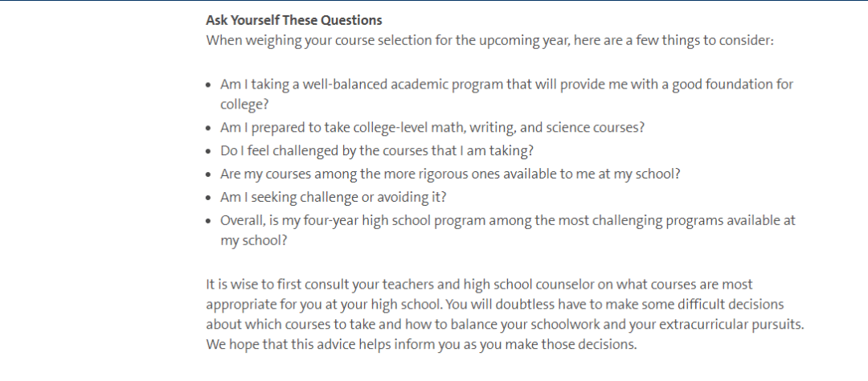The height and width of the screenshot is (381, 868).
Task: Click "Am I seeking challenge or avoiding it?"
Action: tap(334, 197)
